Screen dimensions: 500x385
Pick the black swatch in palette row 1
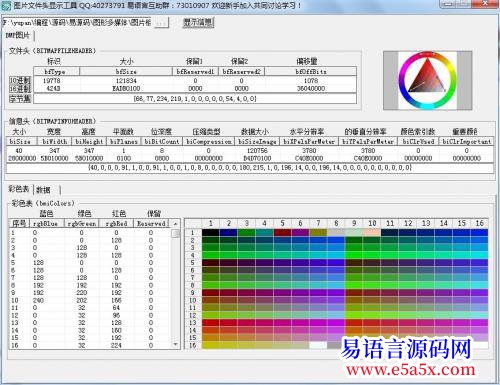(211, 232)
